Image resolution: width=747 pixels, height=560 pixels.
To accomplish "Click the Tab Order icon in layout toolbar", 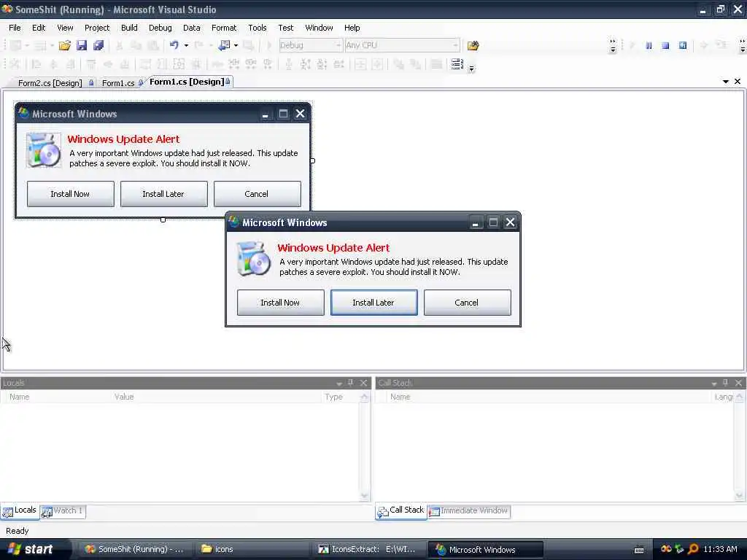I will (457, 64).
